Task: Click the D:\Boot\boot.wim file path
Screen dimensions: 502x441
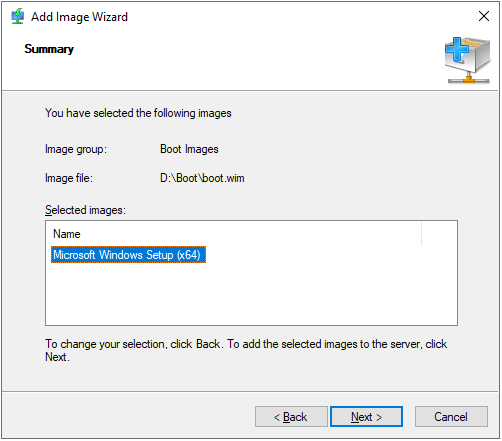Action: point(202,178)
